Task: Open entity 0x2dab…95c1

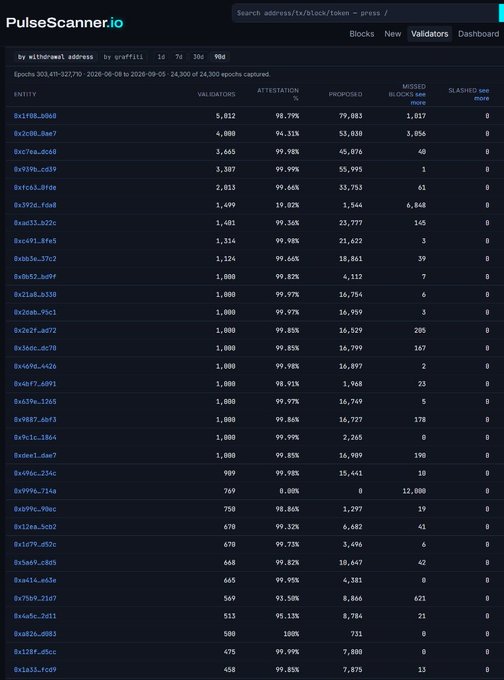Action: pyautogui.click(x=35, y=312)
